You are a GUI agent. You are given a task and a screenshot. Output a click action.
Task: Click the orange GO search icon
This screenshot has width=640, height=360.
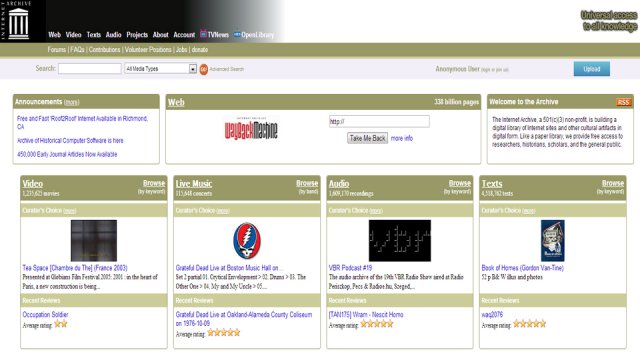coord(203,69)
